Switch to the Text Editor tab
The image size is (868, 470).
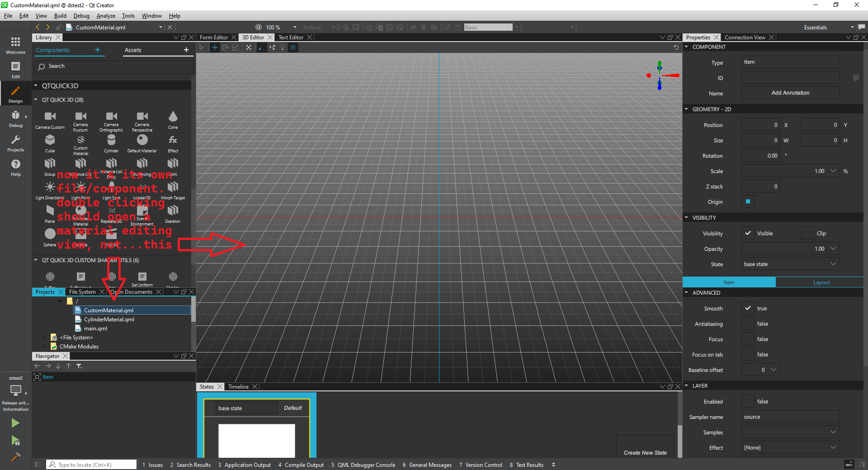tap(291, 38)
